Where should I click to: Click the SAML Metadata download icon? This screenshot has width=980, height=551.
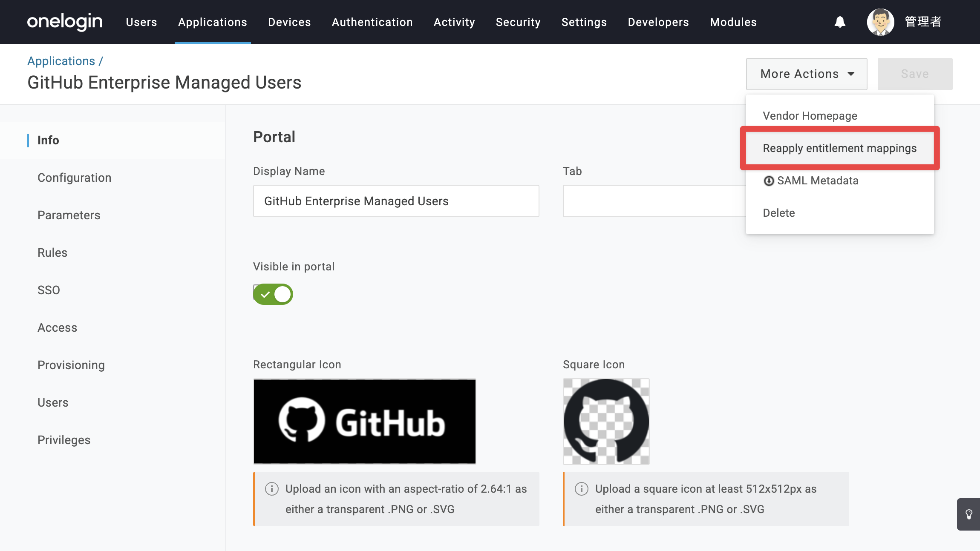tap(769, 181)
